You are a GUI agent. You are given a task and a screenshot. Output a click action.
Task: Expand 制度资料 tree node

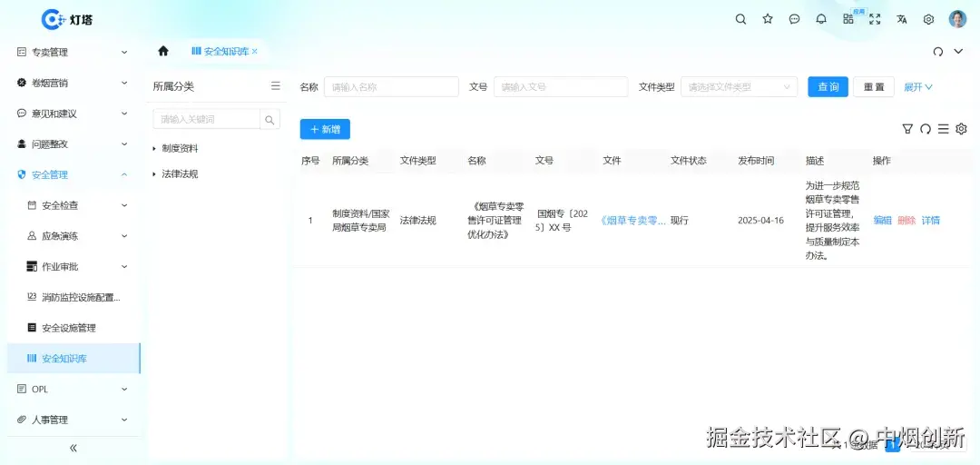pyautogui.click(x=154, y=148)
